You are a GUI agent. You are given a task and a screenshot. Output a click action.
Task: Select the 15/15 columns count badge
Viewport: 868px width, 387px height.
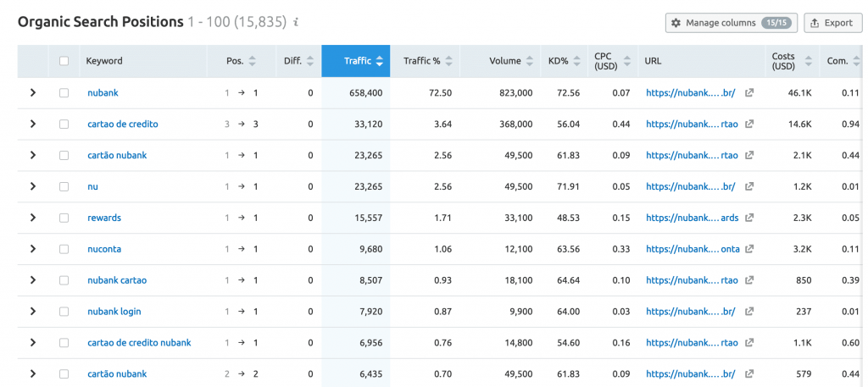point(776,23)
